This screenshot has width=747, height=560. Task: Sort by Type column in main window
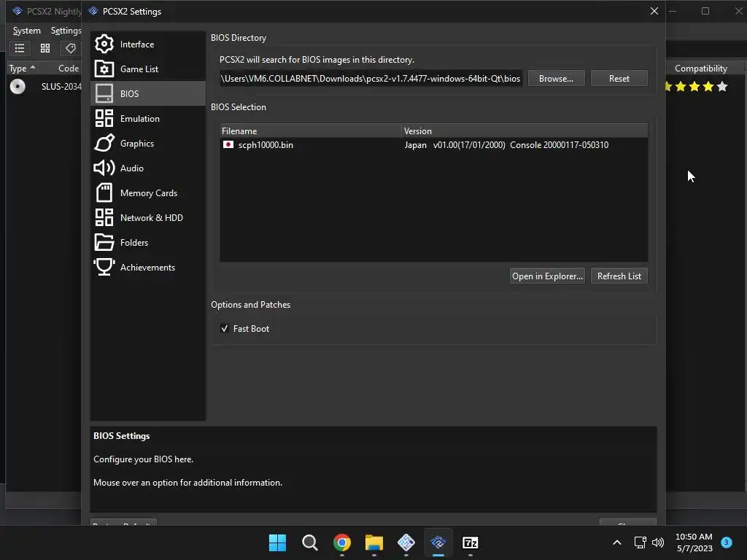pos(22,69)
